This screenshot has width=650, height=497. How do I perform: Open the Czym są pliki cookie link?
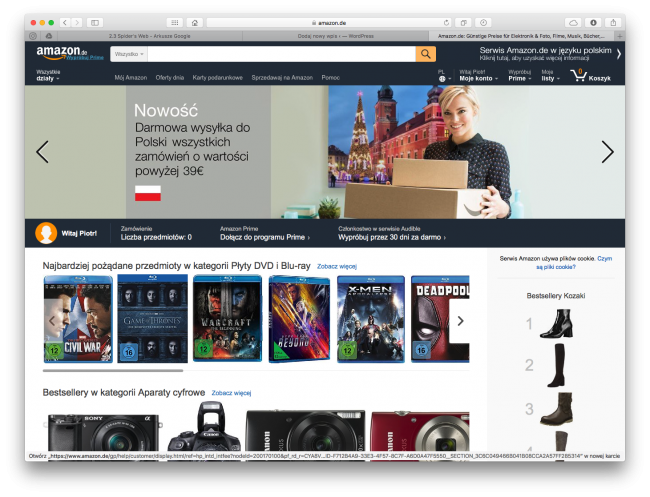point(574,263)
